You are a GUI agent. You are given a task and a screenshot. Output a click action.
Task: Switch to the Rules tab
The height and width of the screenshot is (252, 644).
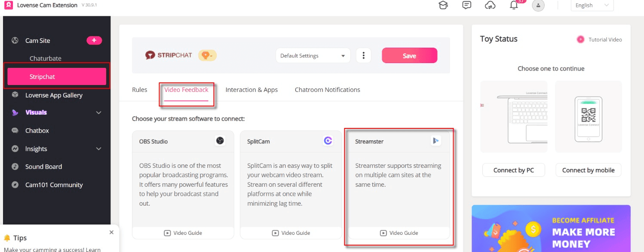[x=139, y=90]
